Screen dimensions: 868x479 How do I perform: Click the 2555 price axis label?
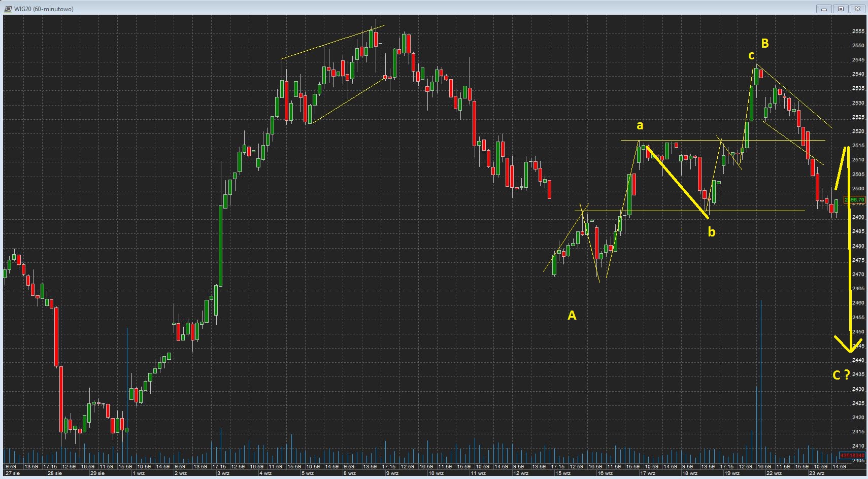(858, 31)
